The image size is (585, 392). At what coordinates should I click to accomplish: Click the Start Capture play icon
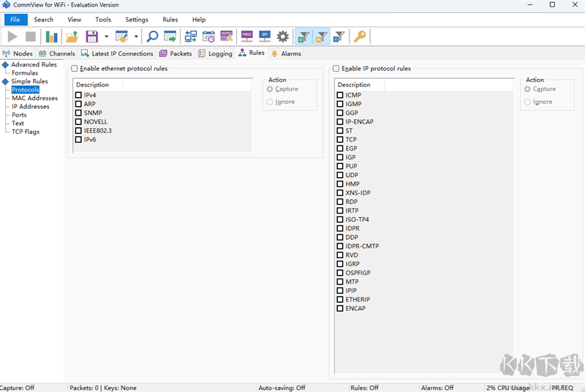[x=12, y=36]
